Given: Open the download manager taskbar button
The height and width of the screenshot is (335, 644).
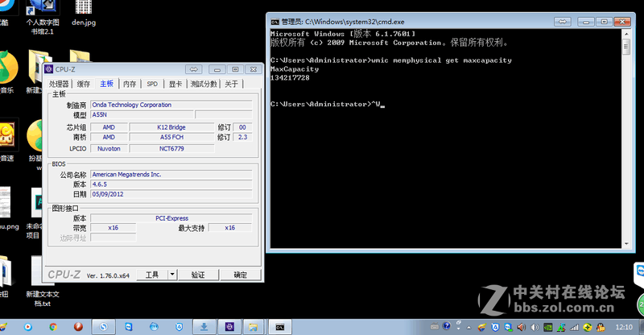Looking at the screenshot, I should pos(204,327).
